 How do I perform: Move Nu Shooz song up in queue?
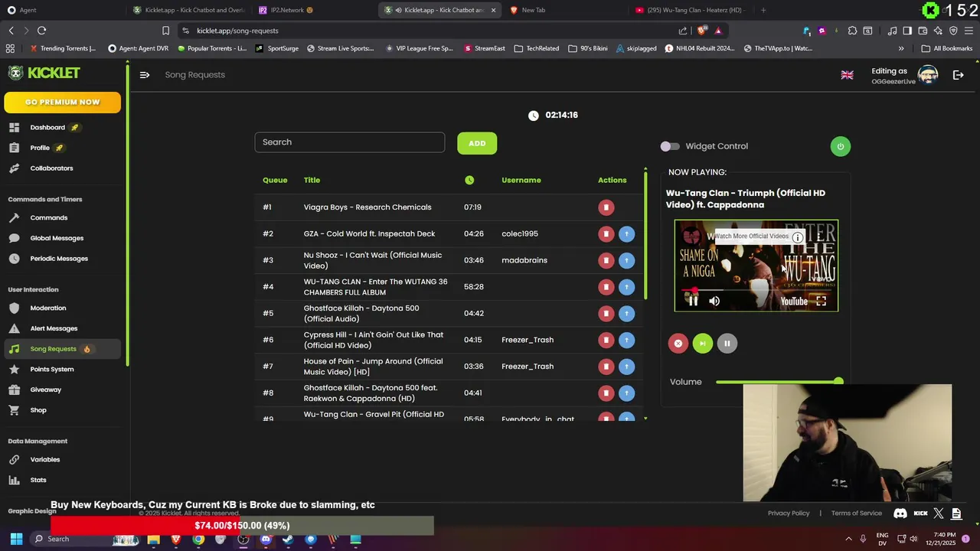pos(626,260)
